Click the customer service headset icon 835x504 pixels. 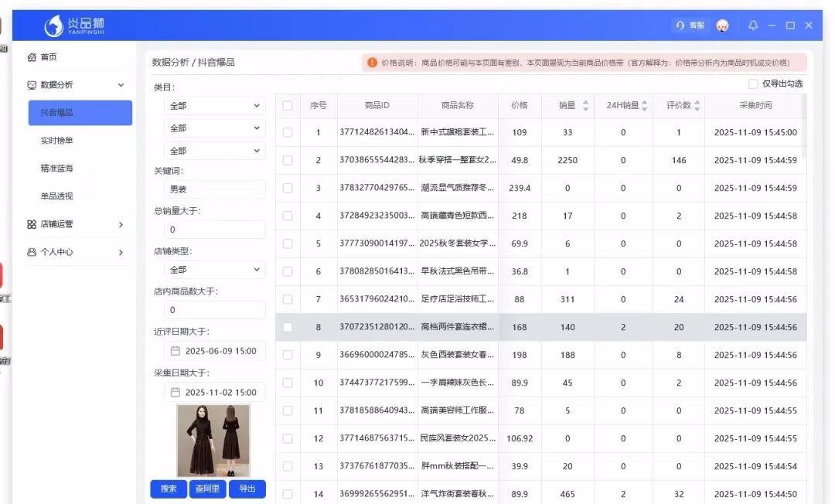coord(680,26)
